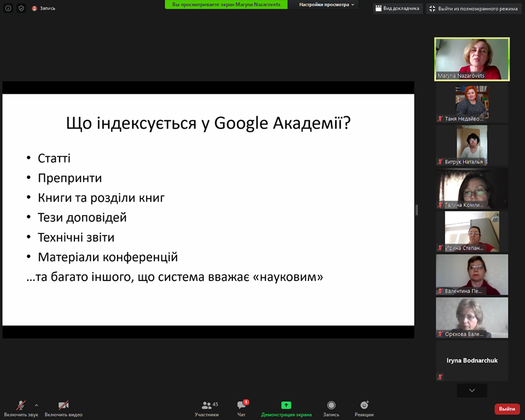
Task: Select Галина Комли... video thumbnail
Action: (x=472, y=189)
